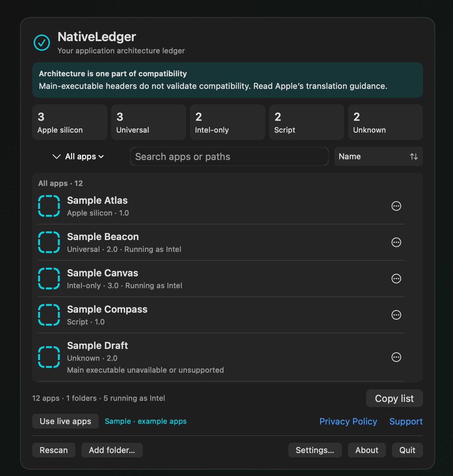Click 'Your application architecture ledger' subtitle

pyautogui.click(x=121, y=51)
